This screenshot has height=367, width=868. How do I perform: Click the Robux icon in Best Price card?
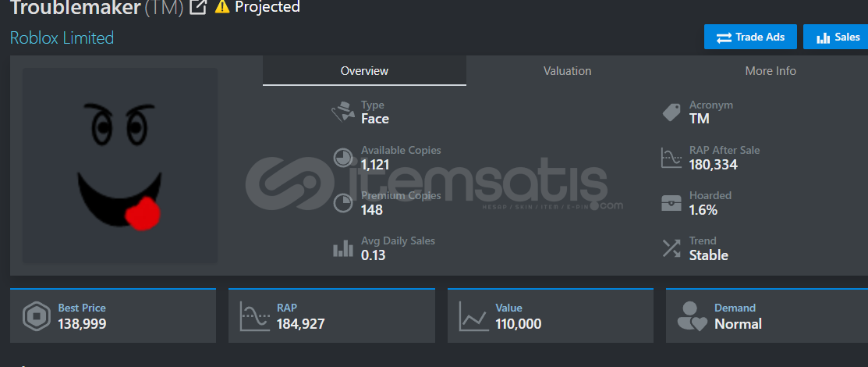pyautogui.click(x=37, y=316)
